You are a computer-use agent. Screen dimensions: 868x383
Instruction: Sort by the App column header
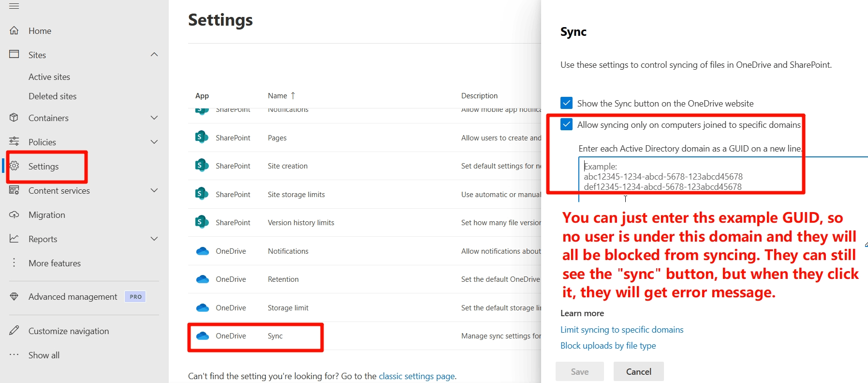click(202, 96)
